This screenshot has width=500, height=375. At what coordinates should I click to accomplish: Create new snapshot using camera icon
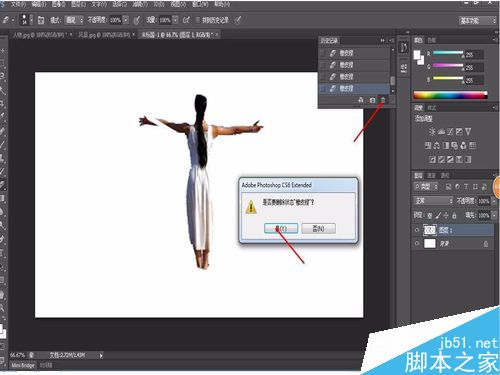point(372,100)
